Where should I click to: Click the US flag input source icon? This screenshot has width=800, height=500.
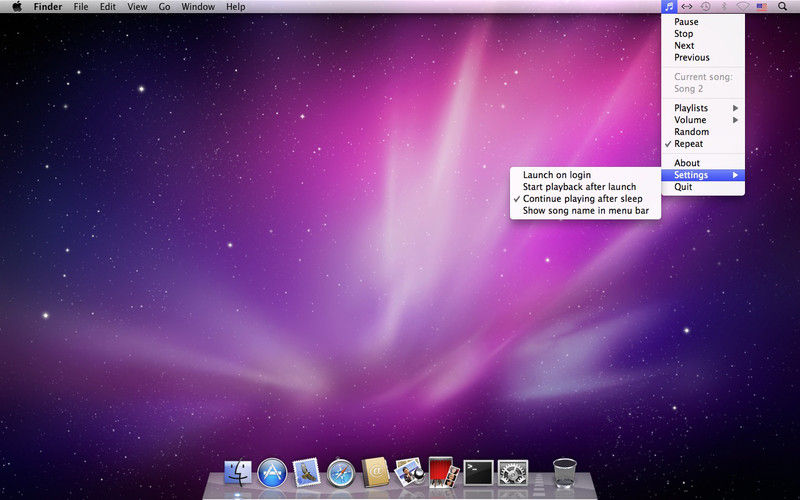[762, 7]
